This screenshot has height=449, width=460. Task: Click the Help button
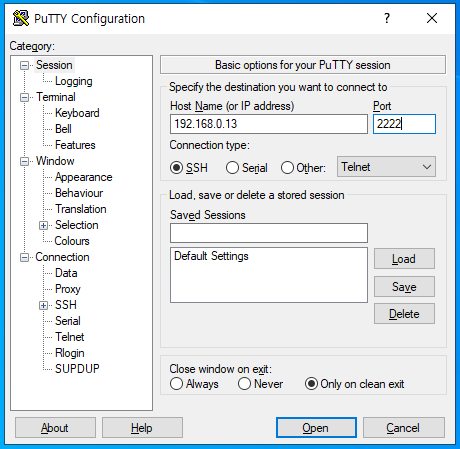(x=142, y=428)
